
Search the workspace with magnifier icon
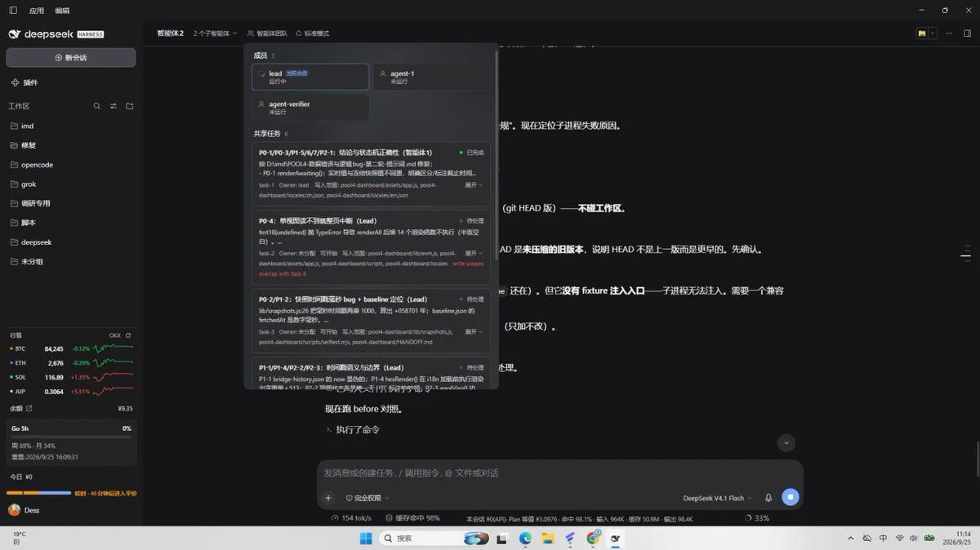(97, 106)
